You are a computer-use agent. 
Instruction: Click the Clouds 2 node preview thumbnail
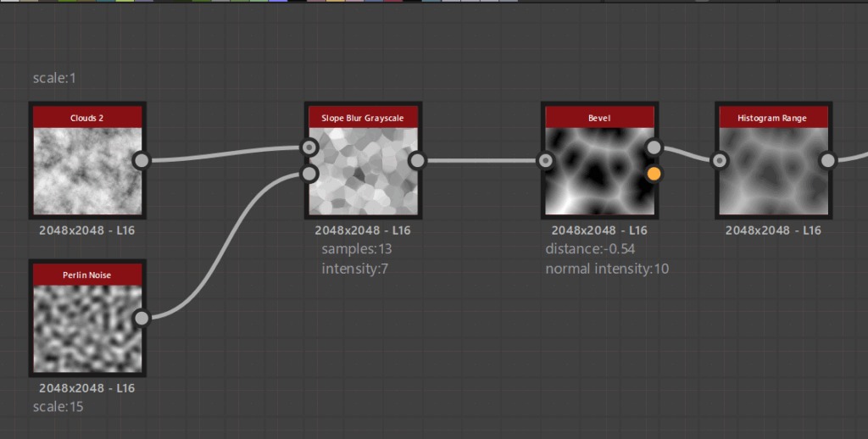(x=87, y=171)
